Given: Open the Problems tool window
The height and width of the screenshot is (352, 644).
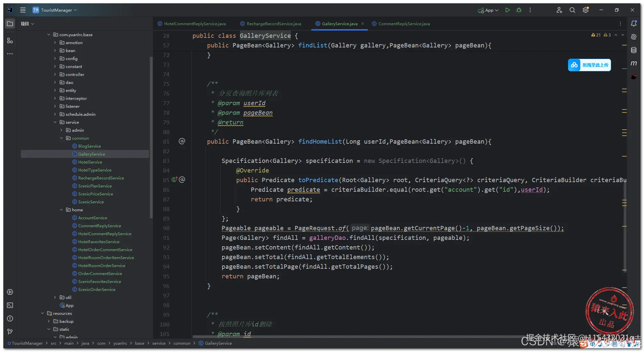Looking at the screenshot, I should 10,318.
